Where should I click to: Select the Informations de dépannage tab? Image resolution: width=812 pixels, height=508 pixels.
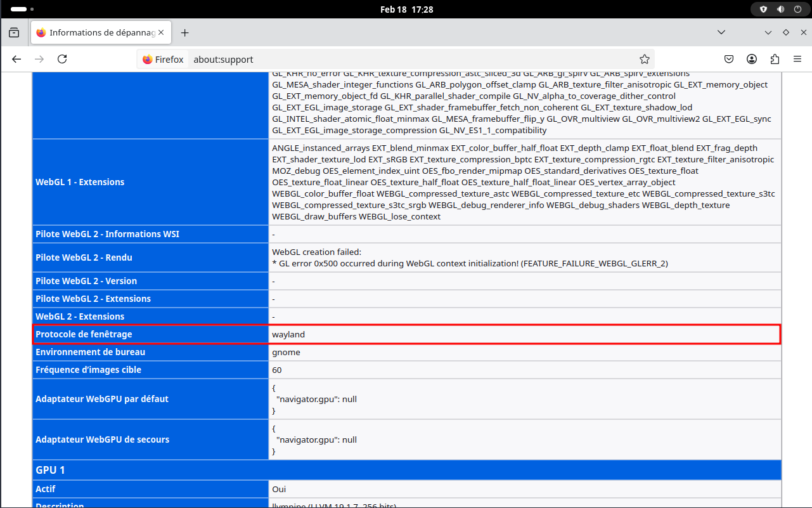pos(95,32)
